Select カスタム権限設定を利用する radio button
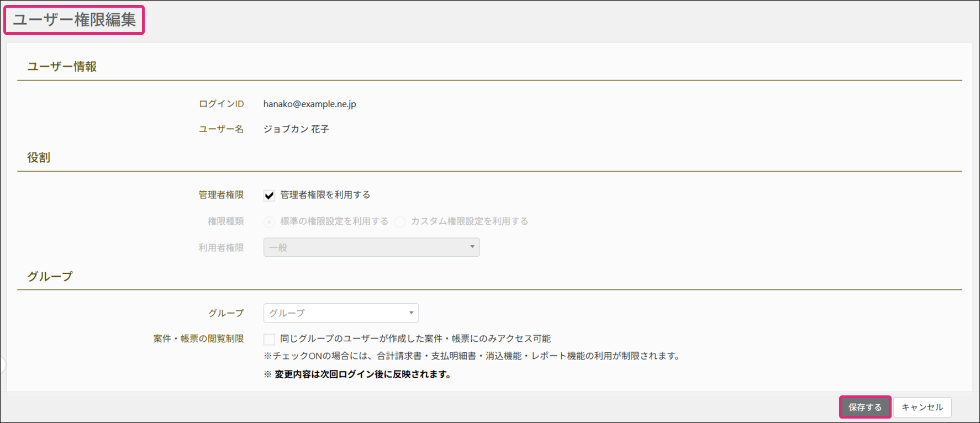This screenshot has height=423, width=980. 400,222
